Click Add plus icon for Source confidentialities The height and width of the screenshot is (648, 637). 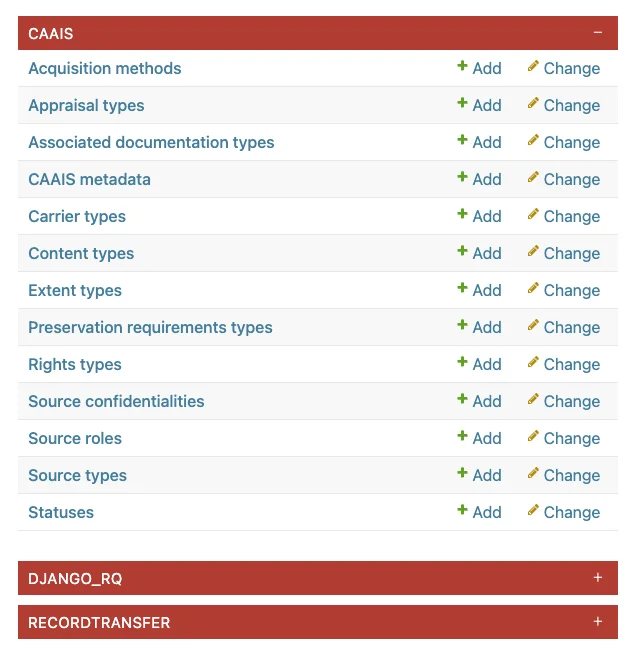click(x=462, y=399)
